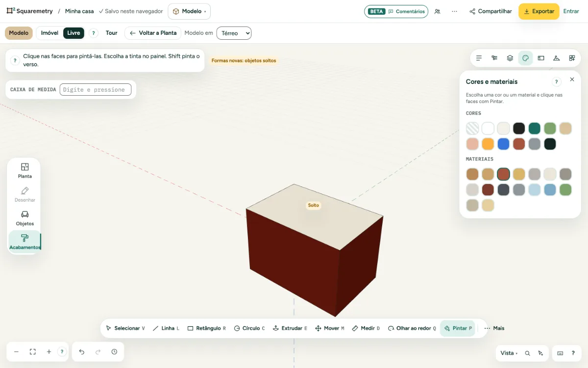Viewport: 588px width, 368px height.
Task: Open the Mais overflow menu
Action: 494,328
